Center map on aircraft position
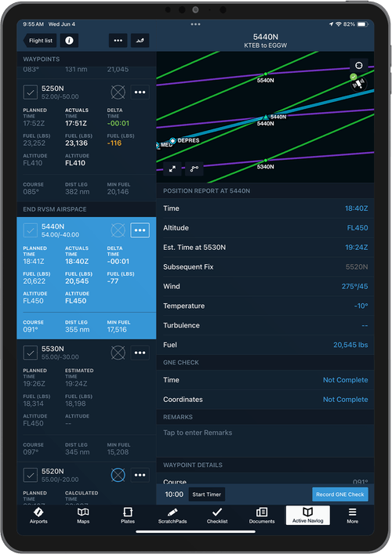Screen dimensions: 392x554 [359, 65]
